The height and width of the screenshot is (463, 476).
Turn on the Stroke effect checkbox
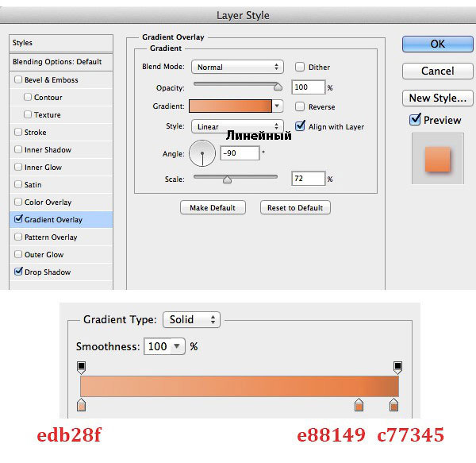pyautogui.click(x=18, y=132)
